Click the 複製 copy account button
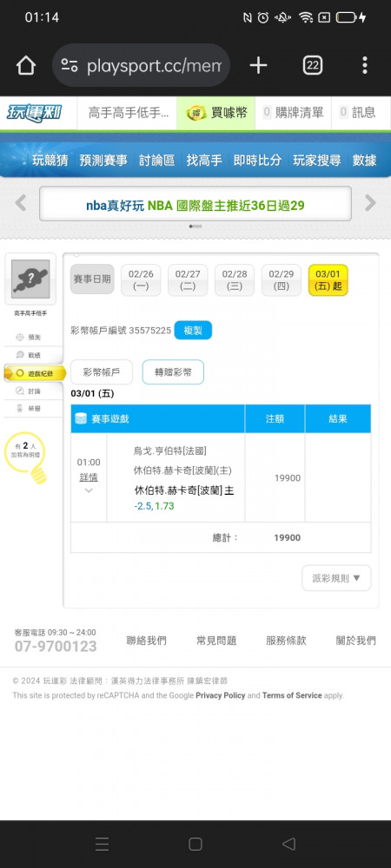 (x=193, y=331)
